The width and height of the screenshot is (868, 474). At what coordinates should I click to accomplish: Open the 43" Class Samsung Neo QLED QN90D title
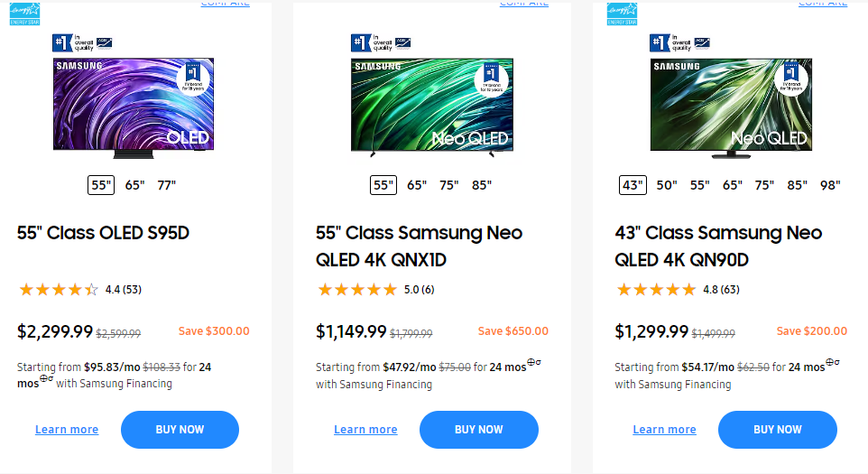point(718,246)
